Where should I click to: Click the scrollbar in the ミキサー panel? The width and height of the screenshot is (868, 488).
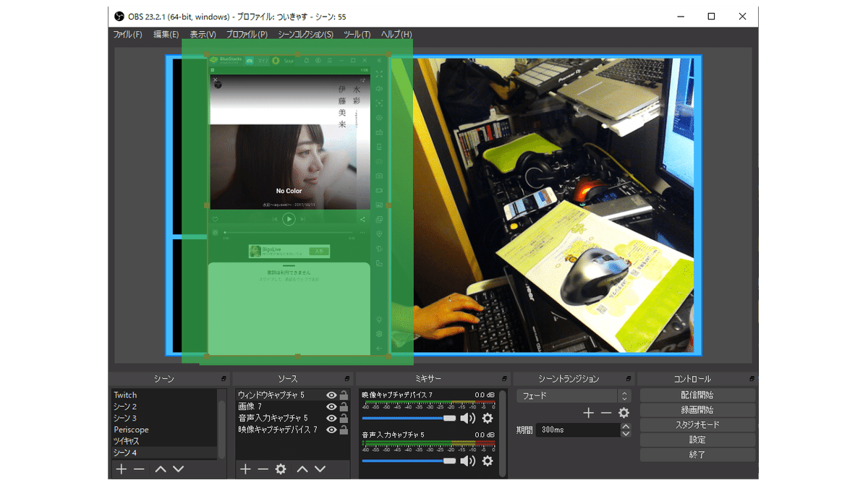point(502,434)
